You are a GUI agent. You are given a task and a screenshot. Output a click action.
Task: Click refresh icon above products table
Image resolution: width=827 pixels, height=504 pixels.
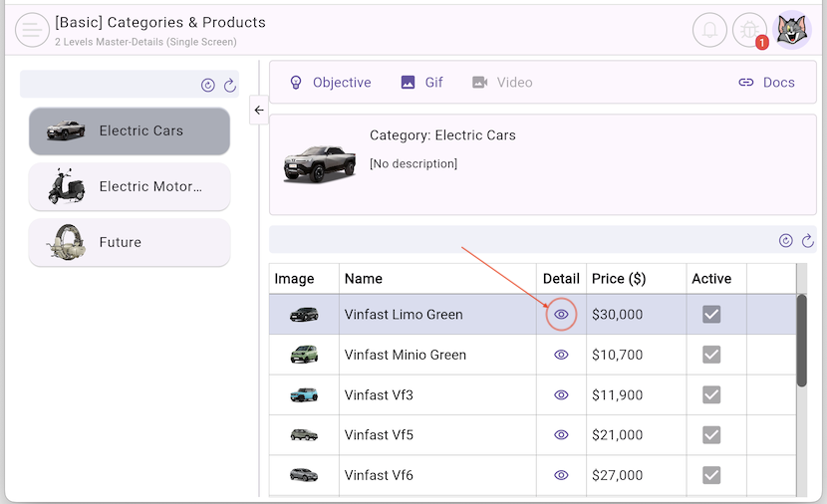coord(808,240)
